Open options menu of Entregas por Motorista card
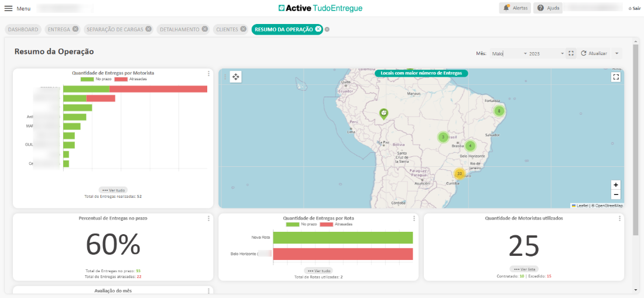 (208, 73)
